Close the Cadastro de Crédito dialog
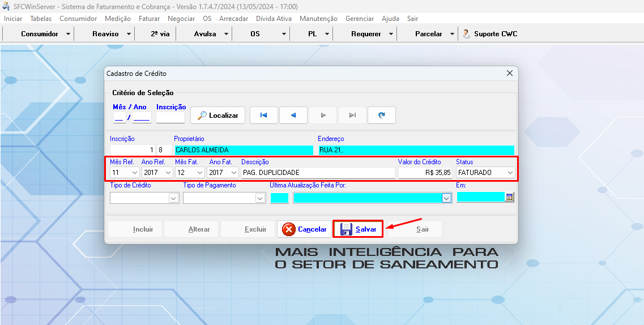This screenshot has width=644, height=325. pos(510,74)
